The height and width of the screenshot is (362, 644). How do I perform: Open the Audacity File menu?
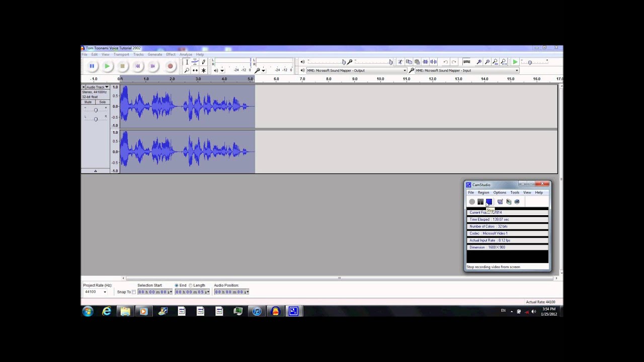[x=85, y=54]
